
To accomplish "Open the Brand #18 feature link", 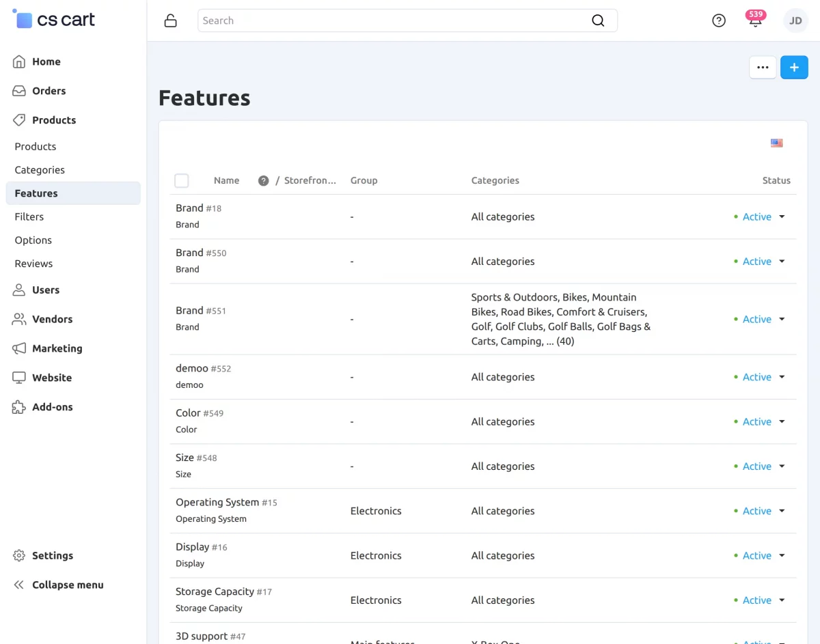I will click(x=189, y=208).
